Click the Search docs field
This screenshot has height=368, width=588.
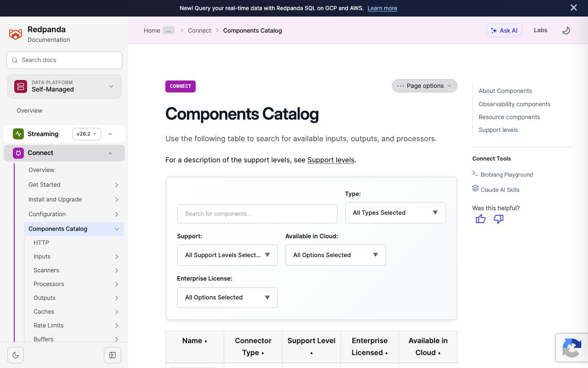pyautogui.click(x=64, y=60)
